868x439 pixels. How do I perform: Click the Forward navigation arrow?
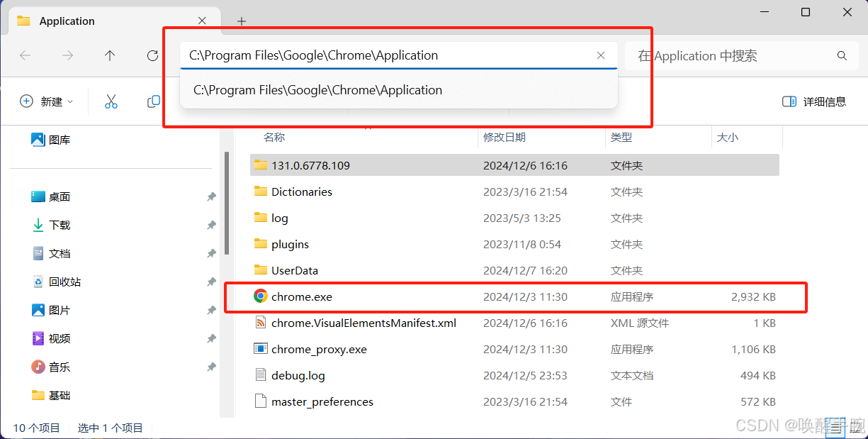click(x=67, y=55)
